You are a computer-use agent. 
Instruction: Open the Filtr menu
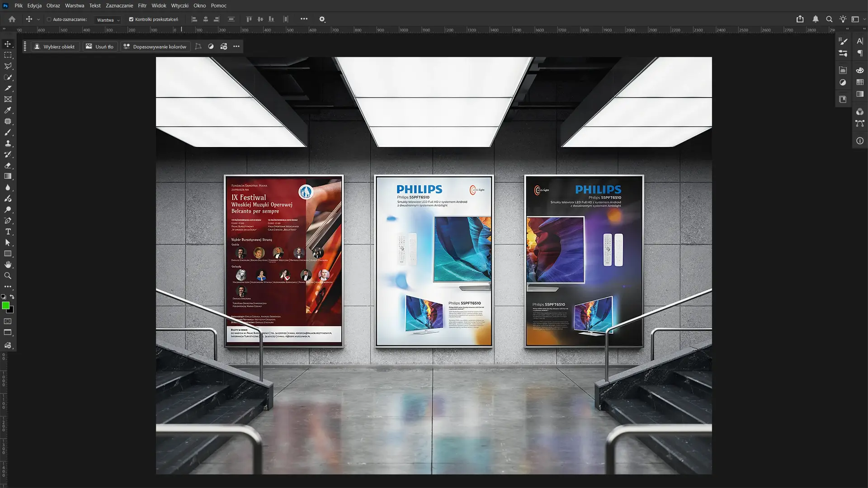point(142,5)
